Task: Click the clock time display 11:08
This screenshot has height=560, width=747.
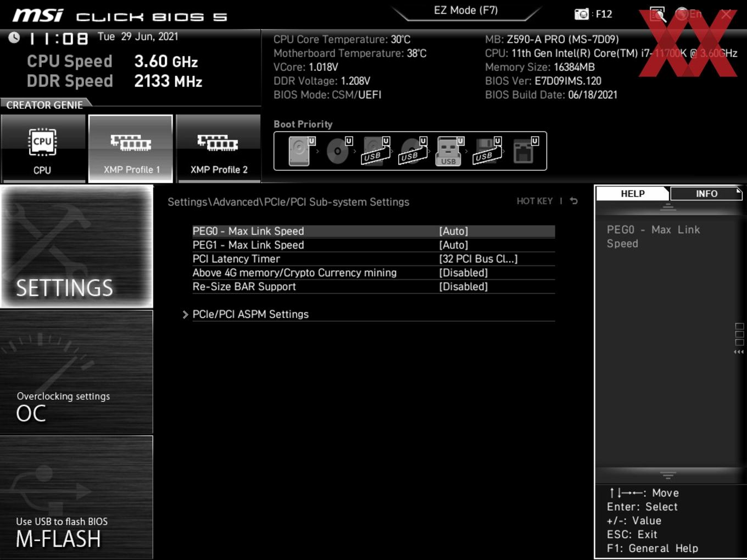Action: [58, 38]
